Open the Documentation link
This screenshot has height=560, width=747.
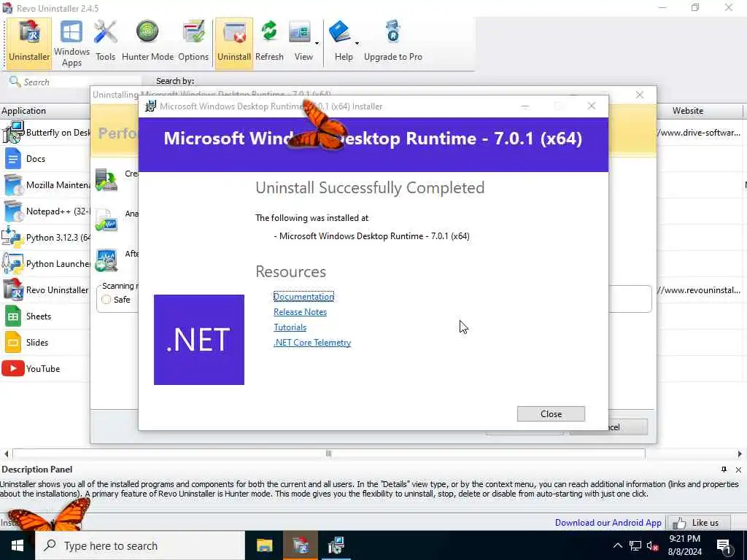[x=303, y=296]
